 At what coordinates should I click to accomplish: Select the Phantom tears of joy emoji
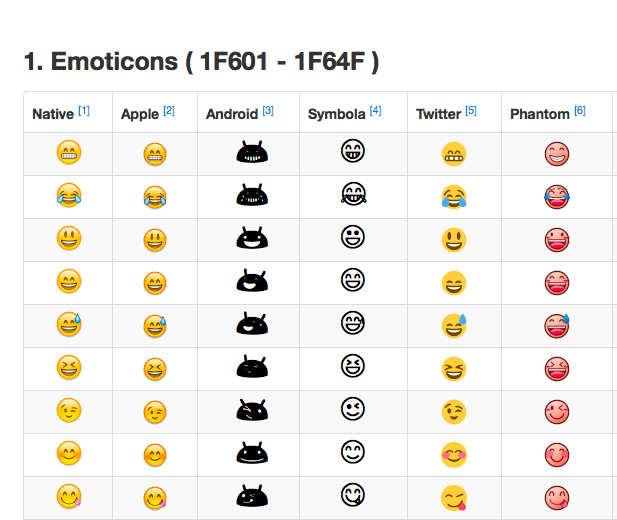557,197
